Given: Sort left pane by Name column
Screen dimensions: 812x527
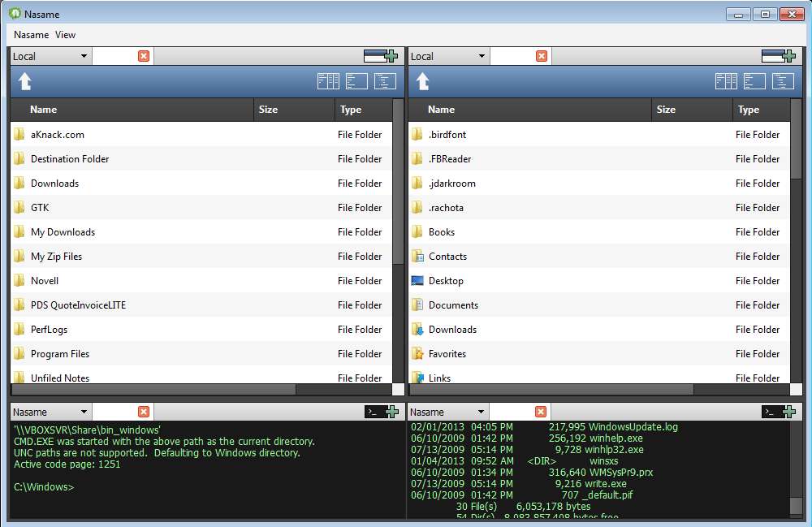Looking at the screenshot, I should [x=132, y=110].
